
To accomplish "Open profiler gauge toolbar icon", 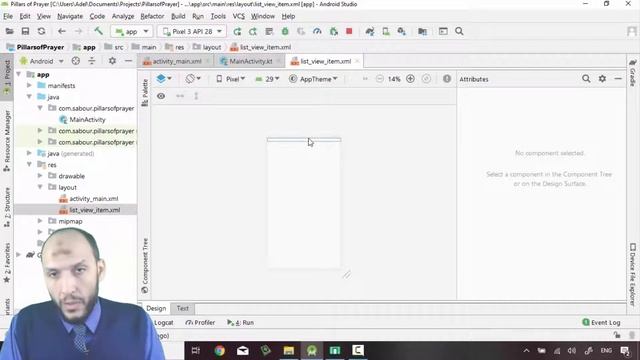I will 317,31.
